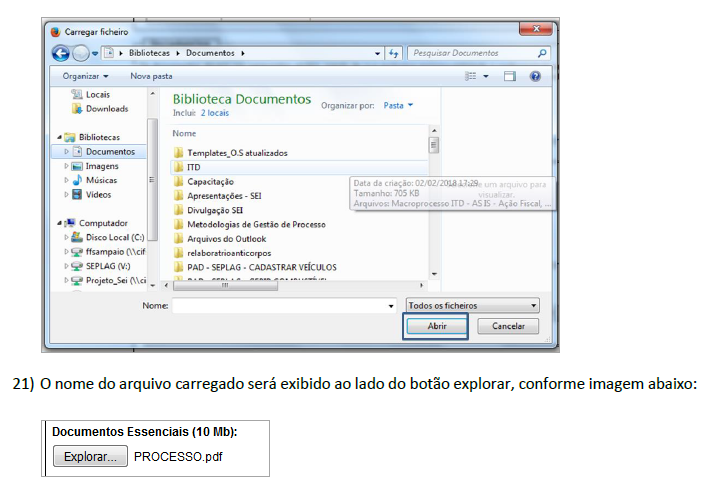
Task: Open the Todos os ficheiros file type dropdown
Action: [x=472, y=305]
